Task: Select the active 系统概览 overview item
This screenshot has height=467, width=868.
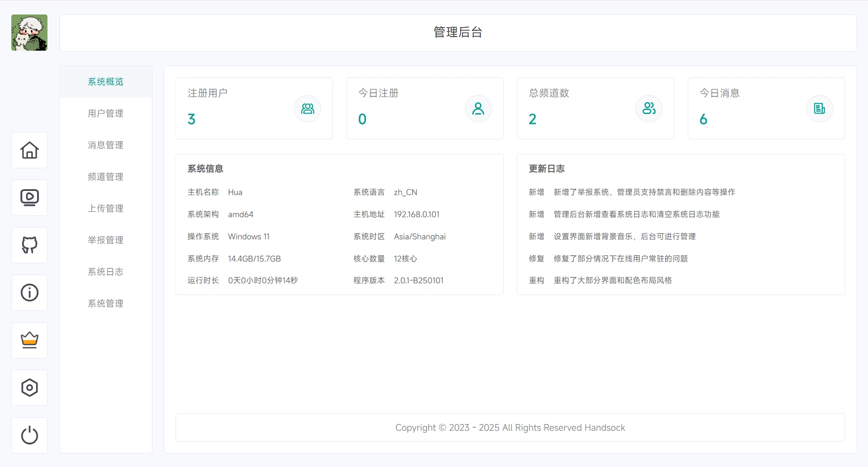Action: coord(105,82)
